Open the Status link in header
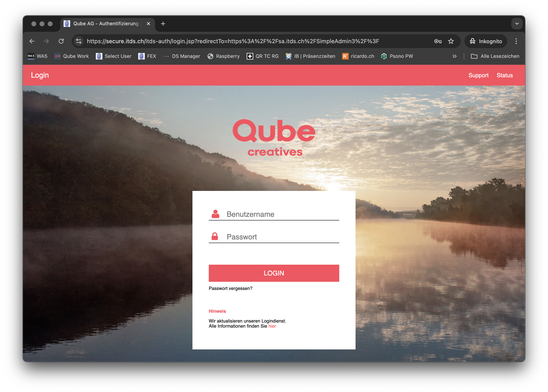The height and width of the screenshot is (392, 548). (504, 75)
